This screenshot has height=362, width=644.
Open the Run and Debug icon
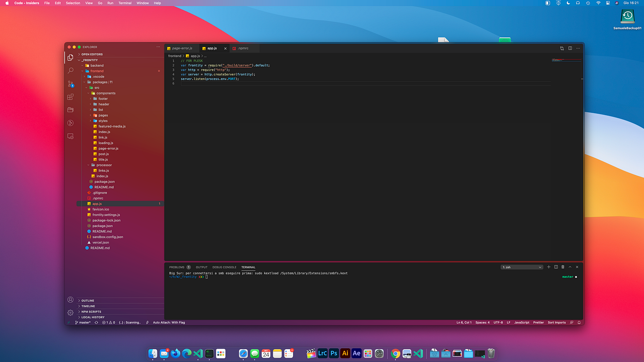pos(70,123)
